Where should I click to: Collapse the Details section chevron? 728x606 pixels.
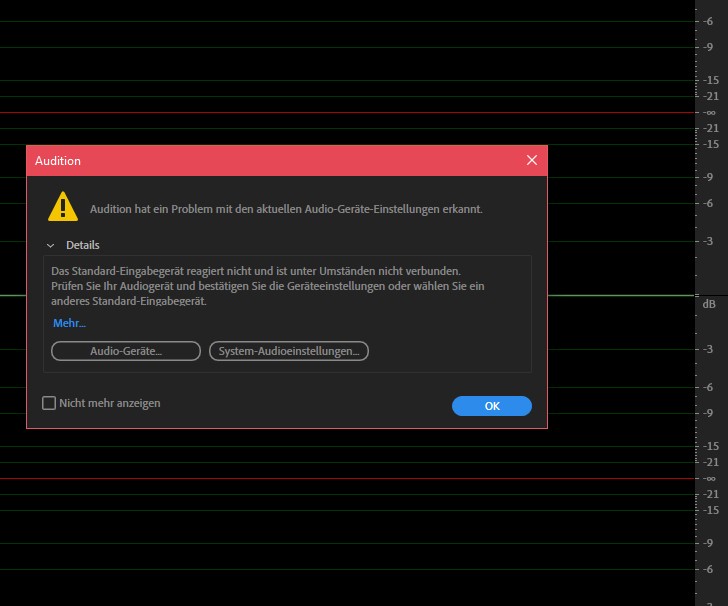51,245
